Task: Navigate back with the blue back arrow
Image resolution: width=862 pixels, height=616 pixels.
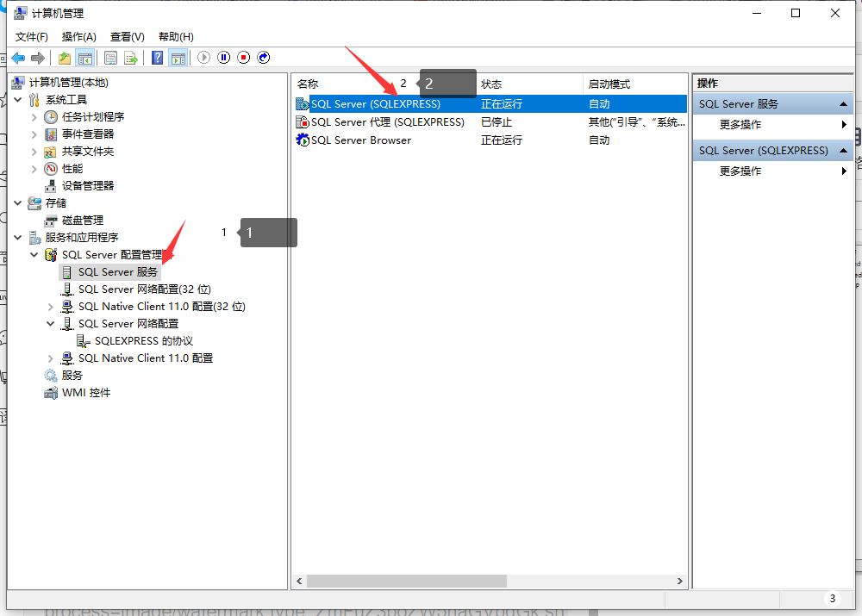Action: tap(18, 58)
